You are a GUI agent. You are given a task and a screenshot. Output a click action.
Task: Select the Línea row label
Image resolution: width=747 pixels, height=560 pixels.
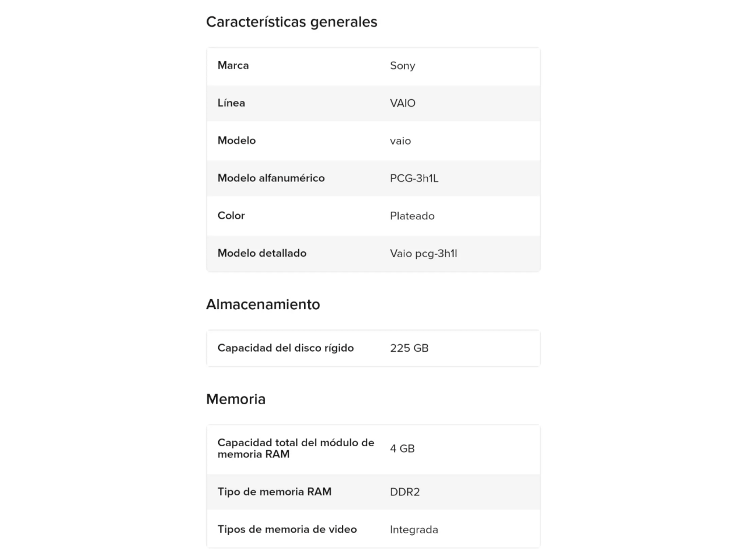[231, 103]
